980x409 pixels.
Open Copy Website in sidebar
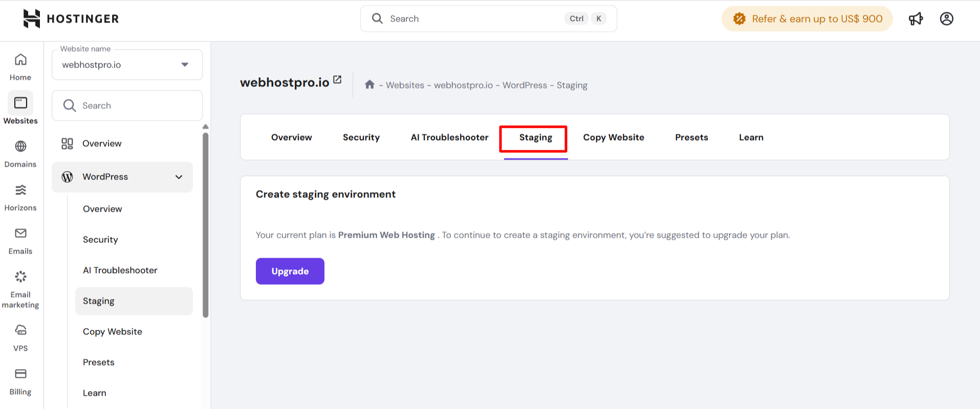[x=113, y=331]
